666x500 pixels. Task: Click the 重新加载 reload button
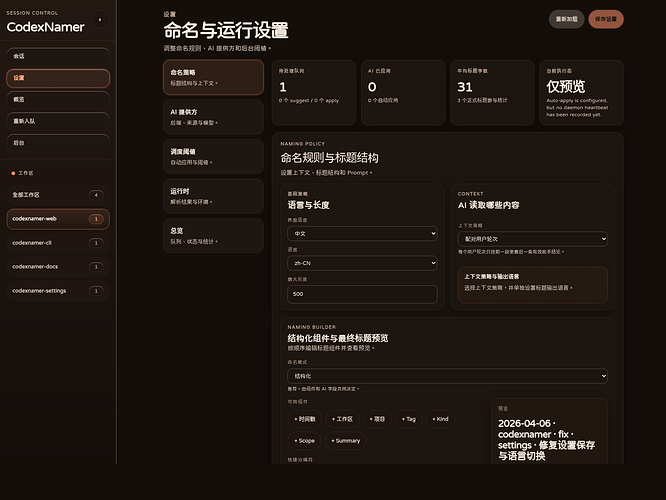(567, 19)
